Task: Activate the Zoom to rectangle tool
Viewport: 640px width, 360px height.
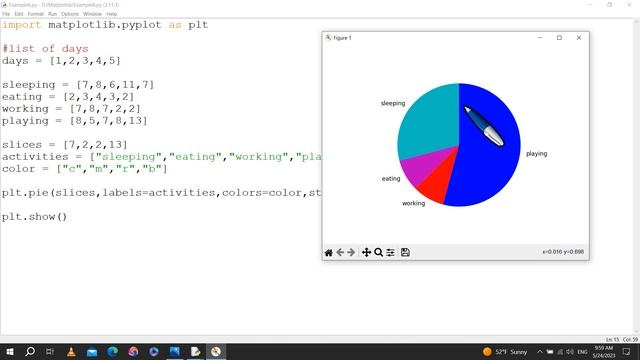Action: click(x=378, y=253)
